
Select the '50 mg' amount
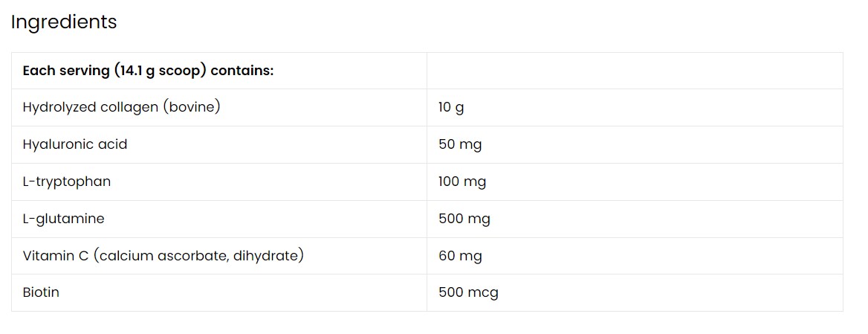460,144
